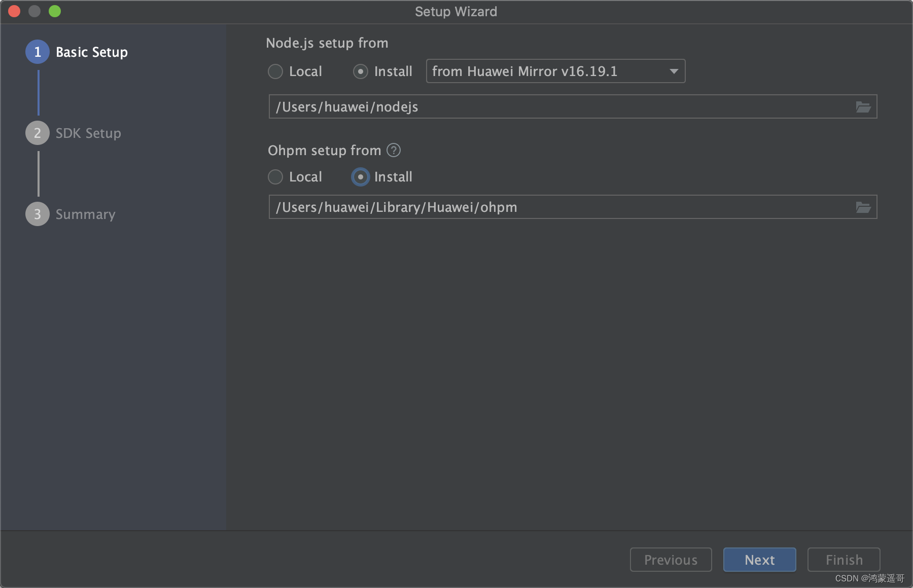Browse for the Node.js install folder
913x588 pixels.
(x=863, y=107)
